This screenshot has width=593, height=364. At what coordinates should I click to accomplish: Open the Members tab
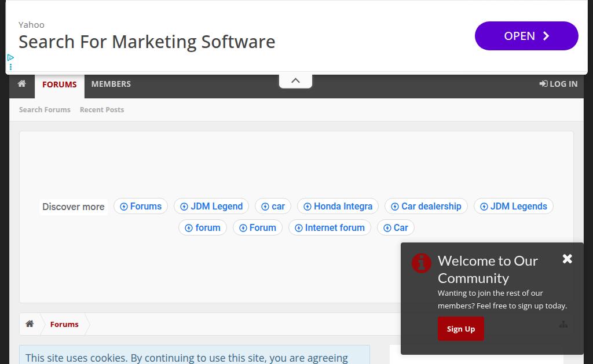(x=111, y=84)
